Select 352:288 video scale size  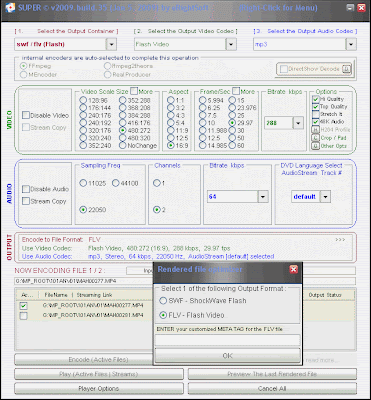(123, 100)
